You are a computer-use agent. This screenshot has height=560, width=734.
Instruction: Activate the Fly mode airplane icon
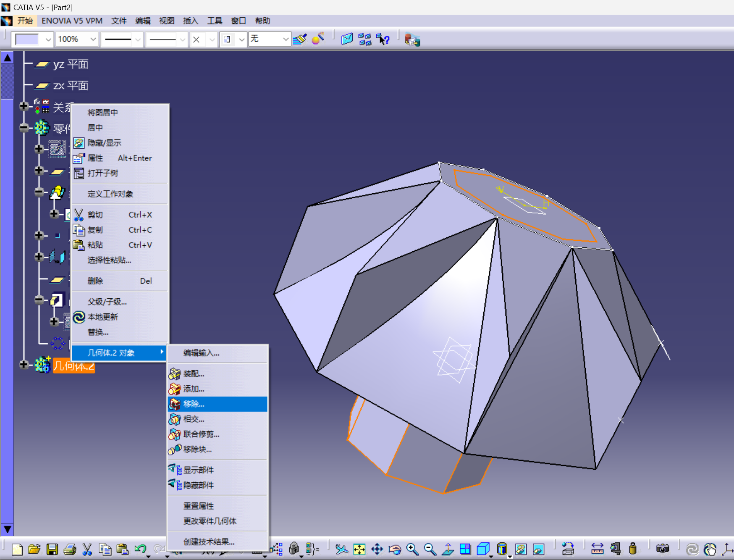(342, 549)
